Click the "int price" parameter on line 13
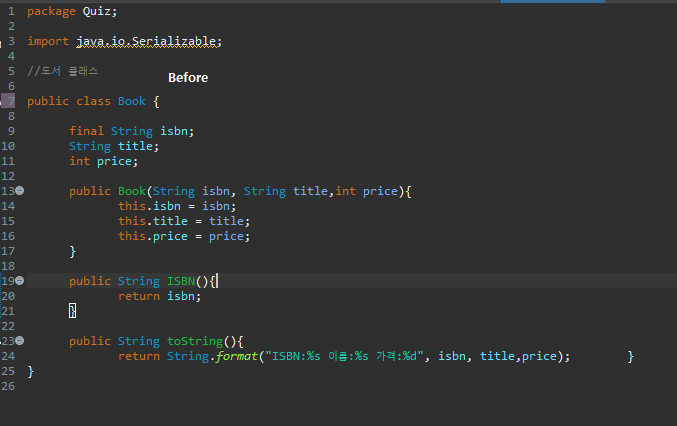Viewport: 677px width, 426px height. (x=367, y=191)
